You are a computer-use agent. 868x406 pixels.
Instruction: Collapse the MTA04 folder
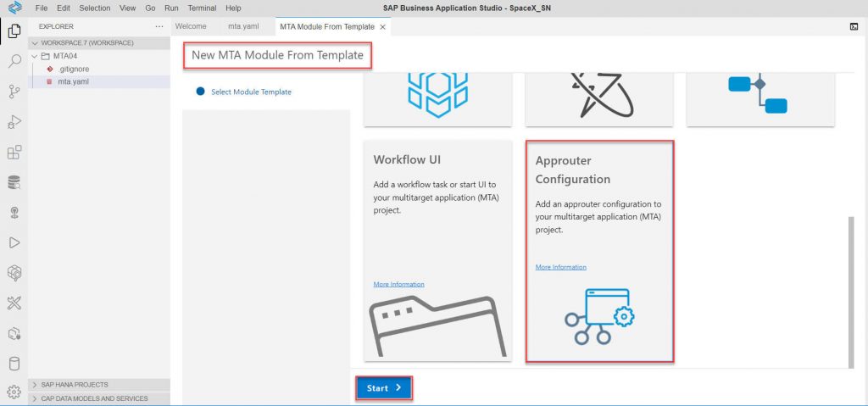99,56
